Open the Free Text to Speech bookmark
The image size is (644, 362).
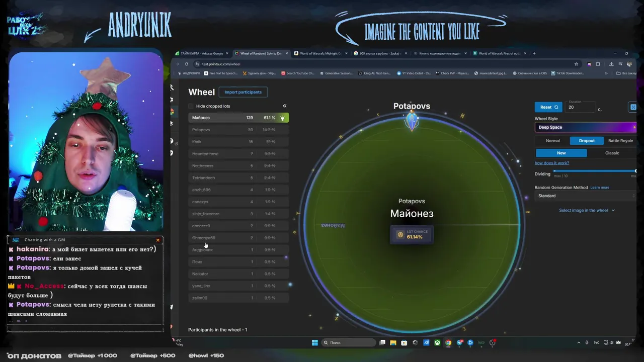tap(220, 73)
